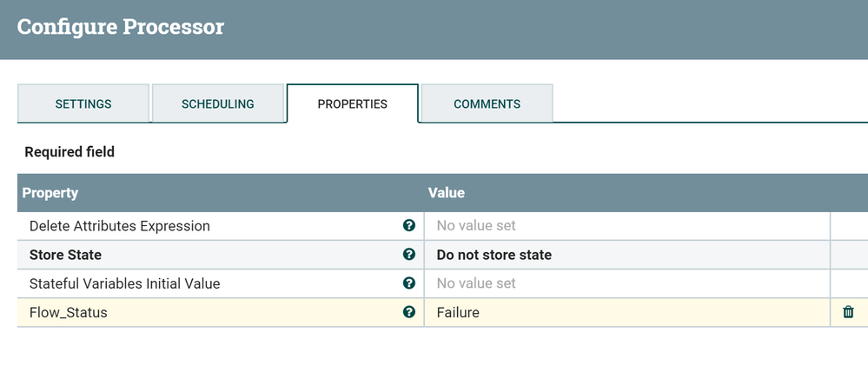The image size is (868, 366).
Task: Click the Delete Attributes Expression property name
Action: click(x=120, y=226)
